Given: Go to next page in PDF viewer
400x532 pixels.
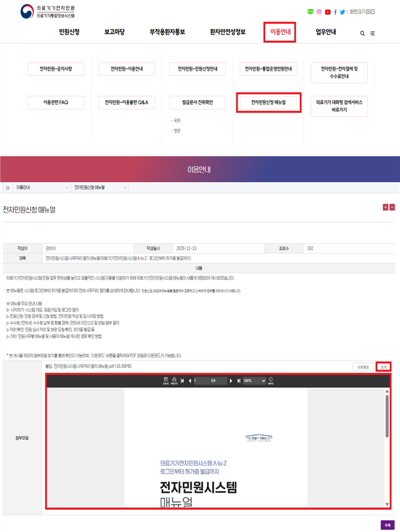Looking at the screenshot, I should click(231, 380).
